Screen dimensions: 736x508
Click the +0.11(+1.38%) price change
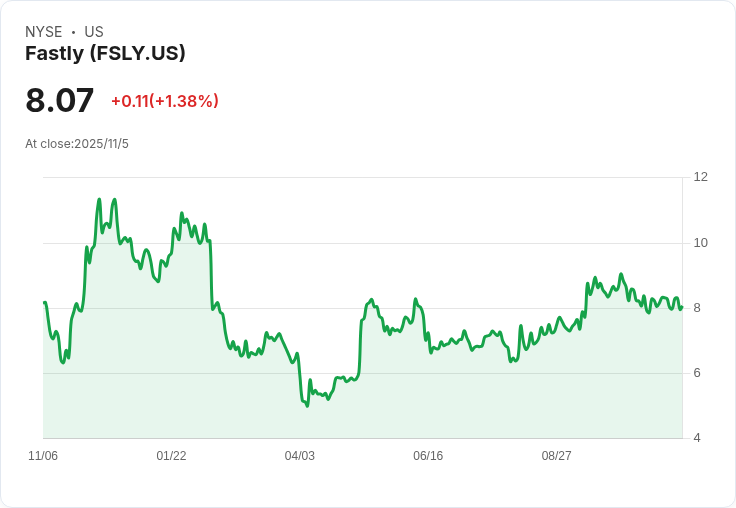[x=164, y=101]
